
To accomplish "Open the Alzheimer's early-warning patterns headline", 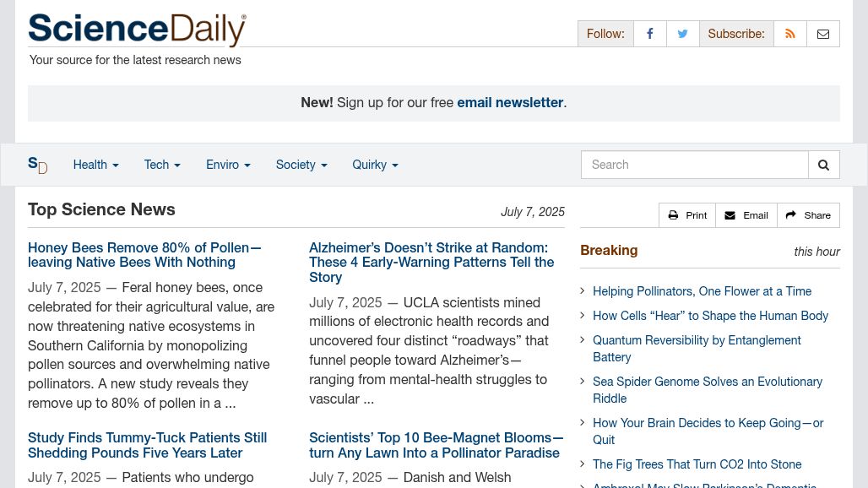I will pyautogui.click(x=431, y=263).
